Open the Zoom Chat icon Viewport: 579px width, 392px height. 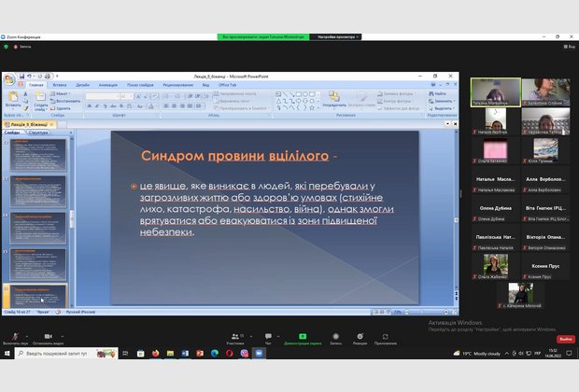coord(268,337)
